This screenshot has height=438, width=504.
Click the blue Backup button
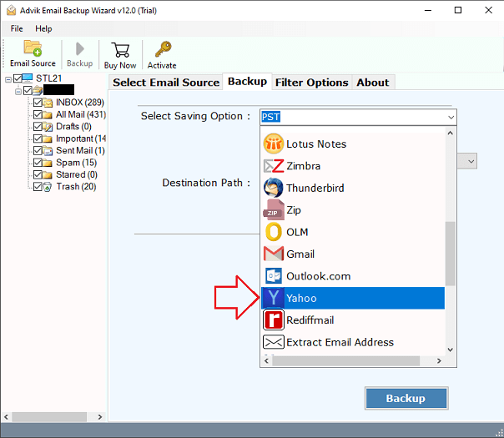tap(406, 398)
